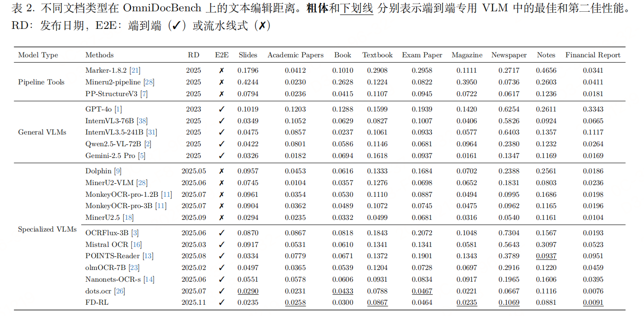644x316 pixels.
Task: Select underlined '0.0937' in POINTS-Reader row
Action: coord(546,256)
